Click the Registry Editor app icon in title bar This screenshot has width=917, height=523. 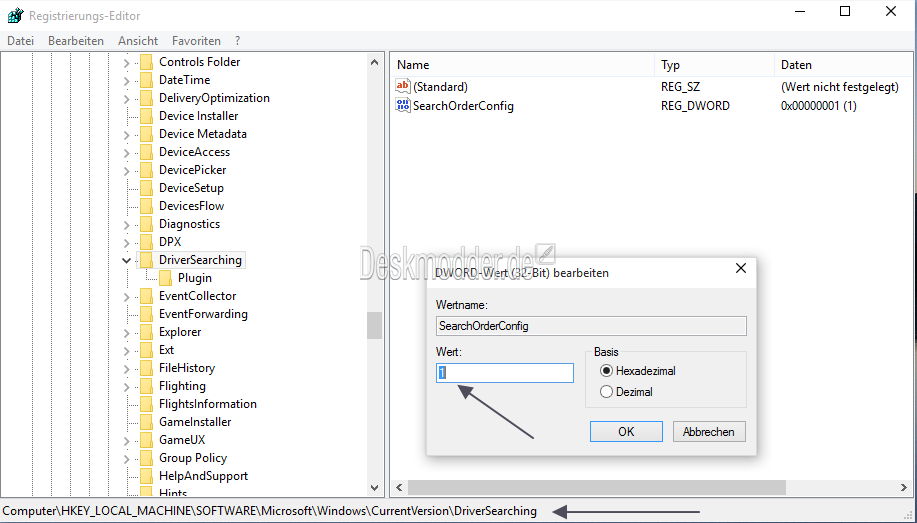click(15, 15)
